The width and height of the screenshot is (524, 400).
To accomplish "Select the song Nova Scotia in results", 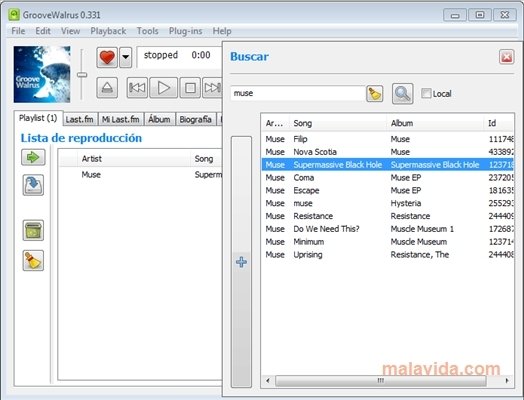I will tap(388, 152).
